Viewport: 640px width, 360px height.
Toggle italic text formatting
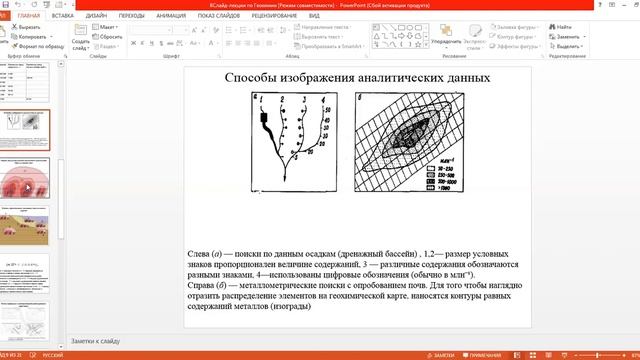click(x=142, y=43)
